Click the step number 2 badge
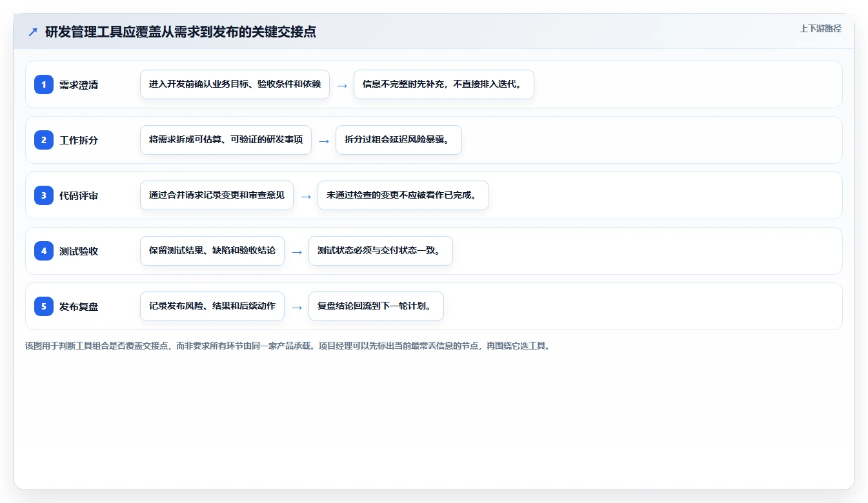This screenshot has width=868, height=503. (x=44, y=140)
